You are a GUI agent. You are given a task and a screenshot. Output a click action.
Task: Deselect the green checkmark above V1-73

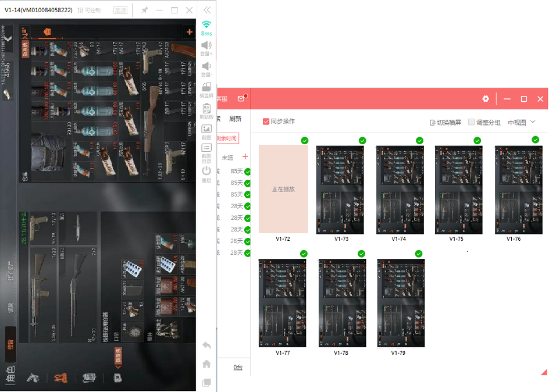[x=362, y=141]
